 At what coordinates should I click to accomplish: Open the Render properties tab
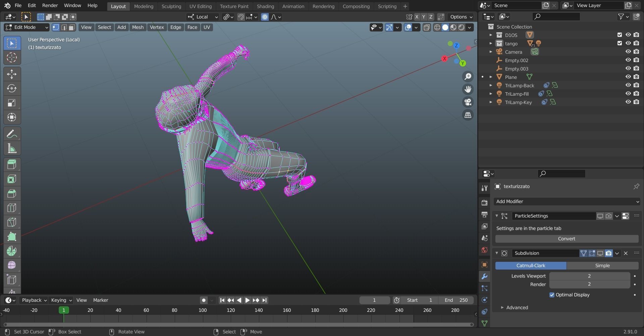click(484, 202)
